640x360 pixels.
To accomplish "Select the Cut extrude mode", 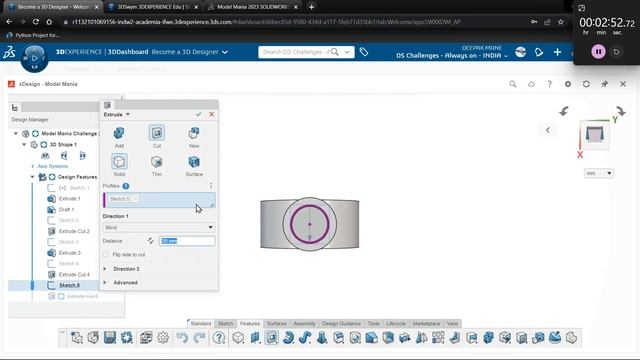I will point(157,137).
